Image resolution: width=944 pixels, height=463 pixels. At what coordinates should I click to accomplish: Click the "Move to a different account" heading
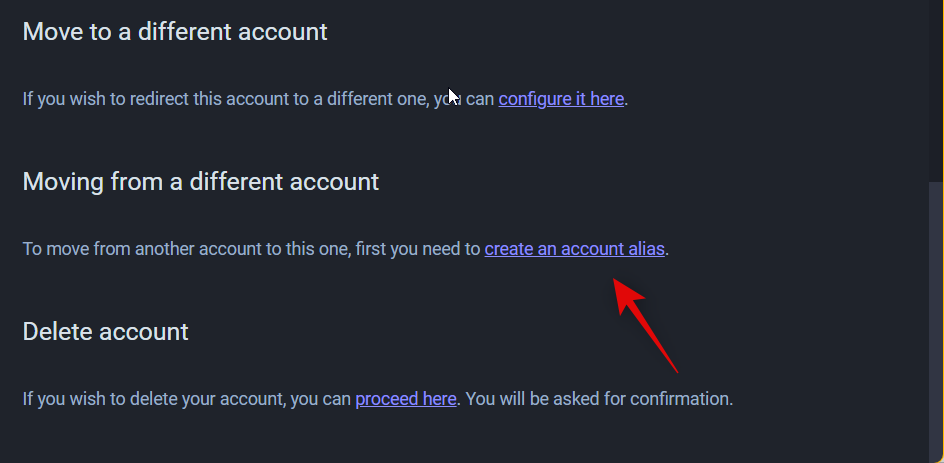(175, 32)
